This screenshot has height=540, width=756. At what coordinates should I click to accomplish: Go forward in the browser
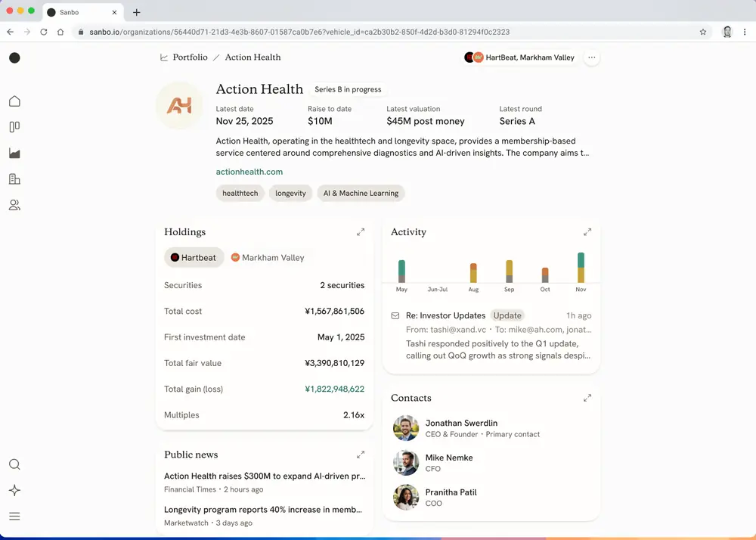click(x=27, y=32)
